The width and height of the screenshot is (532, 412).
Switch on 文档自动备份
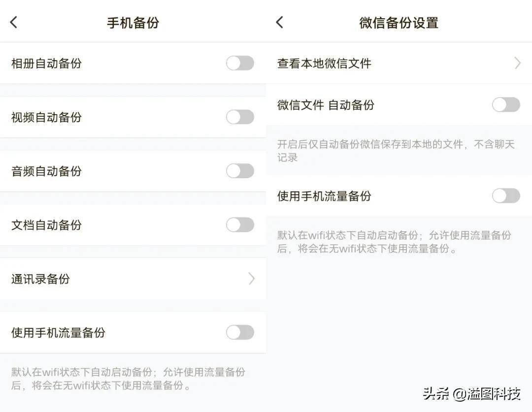pyautogui.click(x=240, y=225)
